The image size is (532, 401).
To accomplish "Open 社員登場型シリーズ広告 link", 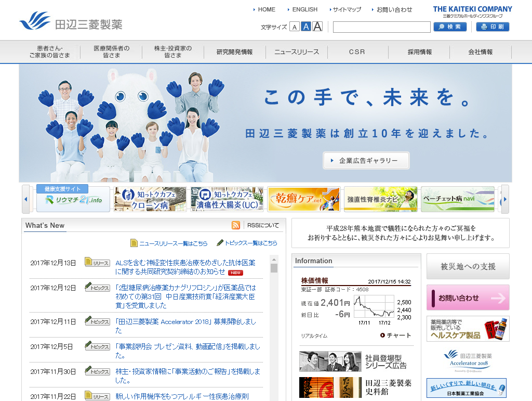I will coord(386,361).
